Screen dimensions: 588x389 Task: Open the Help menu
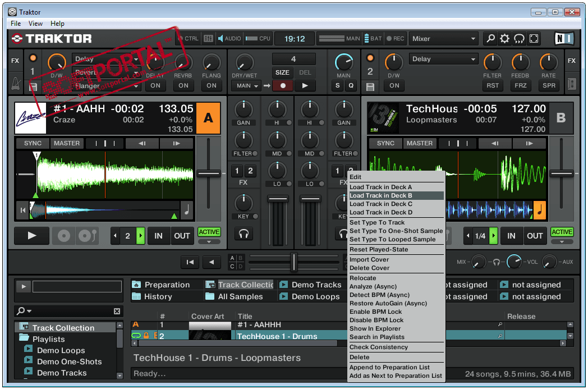(x=57, y=23)
